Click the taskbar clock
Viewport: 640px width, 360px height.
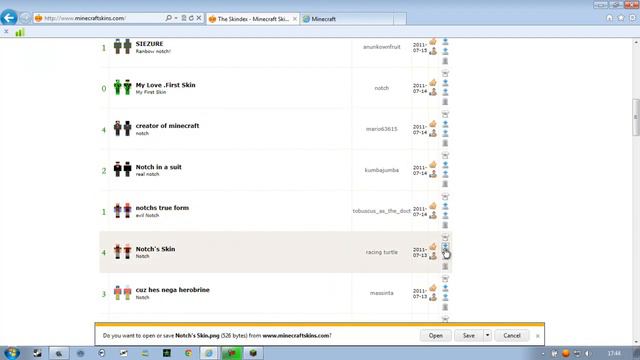614,353
